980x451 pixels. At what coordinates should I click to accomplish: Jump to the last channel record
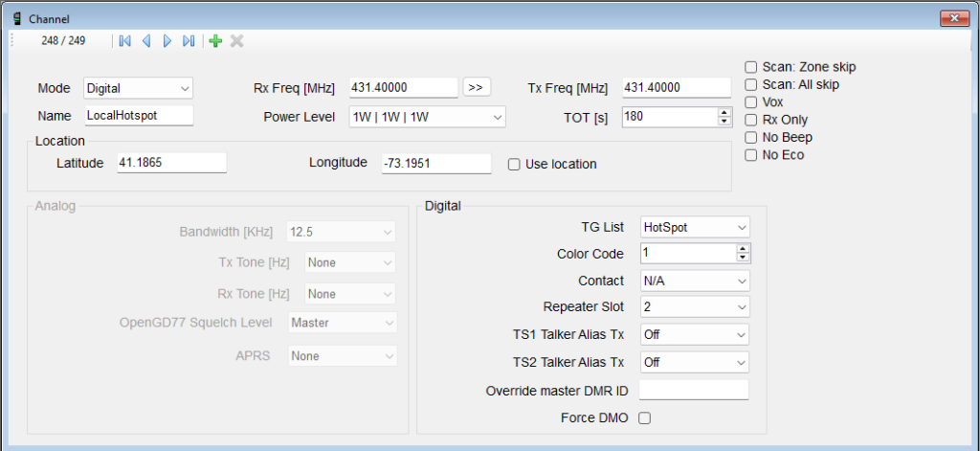(x=189, y=41)
